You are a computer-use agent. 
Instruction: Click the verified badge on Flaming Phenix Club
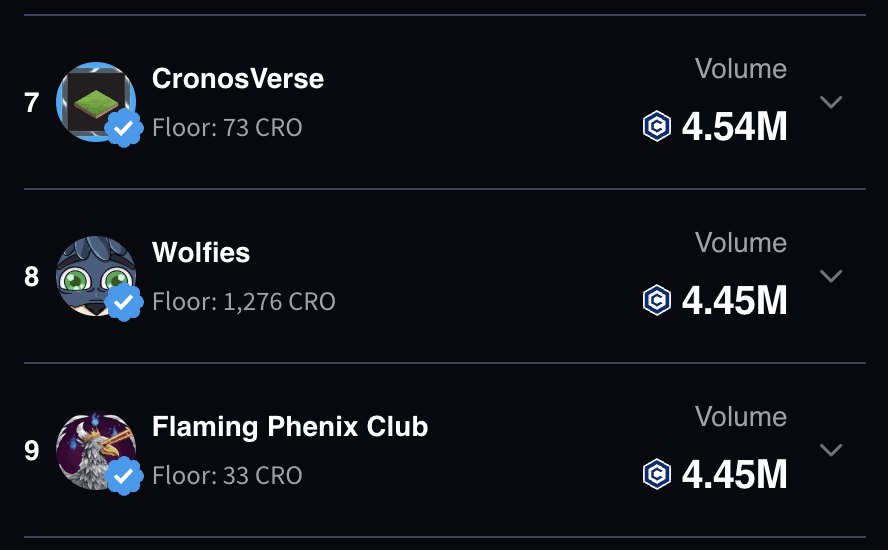click(124, 476)
